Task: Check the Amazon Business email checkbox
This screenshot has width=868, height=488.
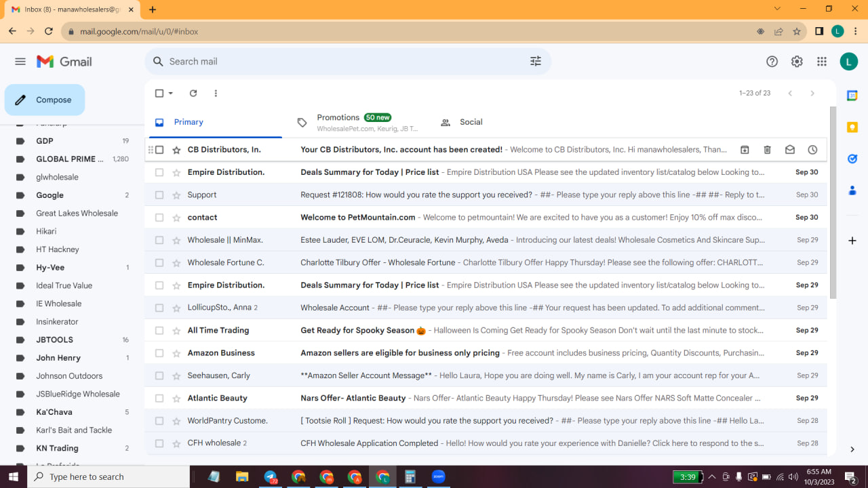Action: (159, 353)
